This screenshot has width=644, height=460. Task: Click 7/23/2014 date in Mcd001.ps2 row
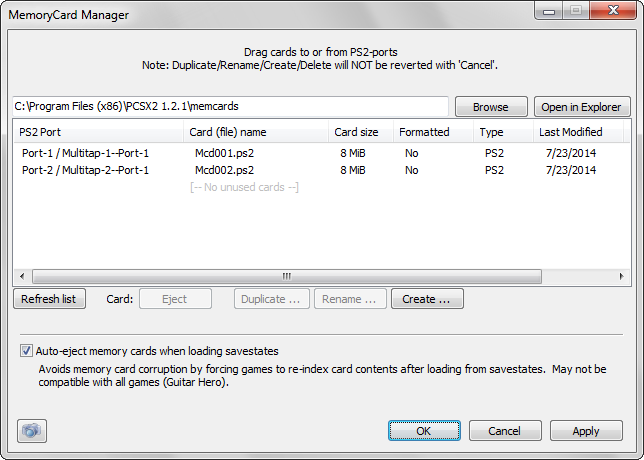[x=571, y=153]
